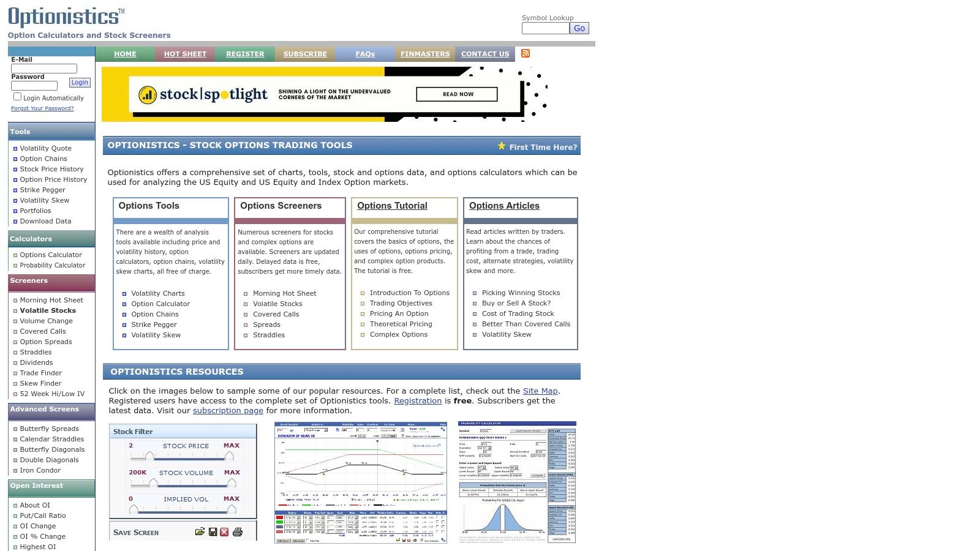Open Dividends screener in sidebar
The width and height of the screenshot is (980, 551).
[x=36, y=362]
